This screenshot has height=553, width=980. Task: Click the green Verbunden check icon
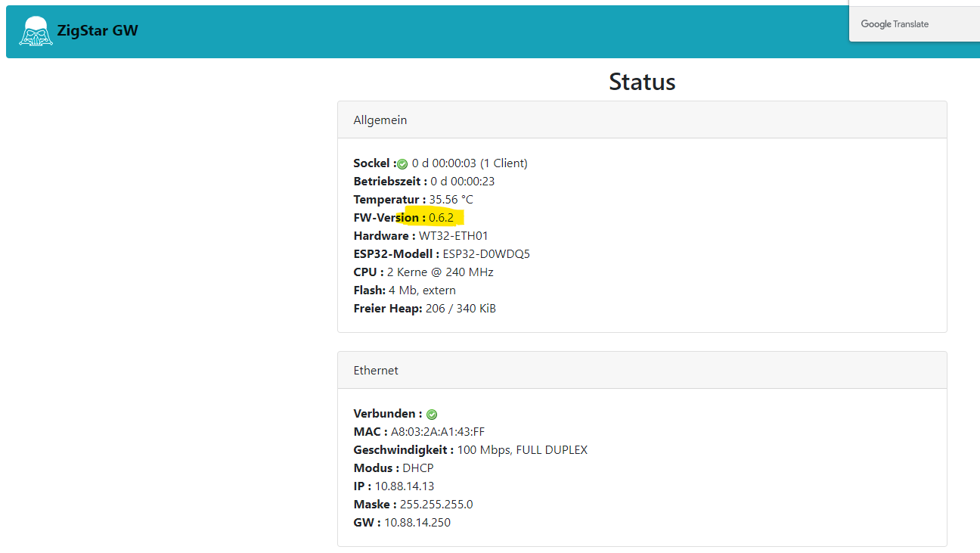point(432,415)
